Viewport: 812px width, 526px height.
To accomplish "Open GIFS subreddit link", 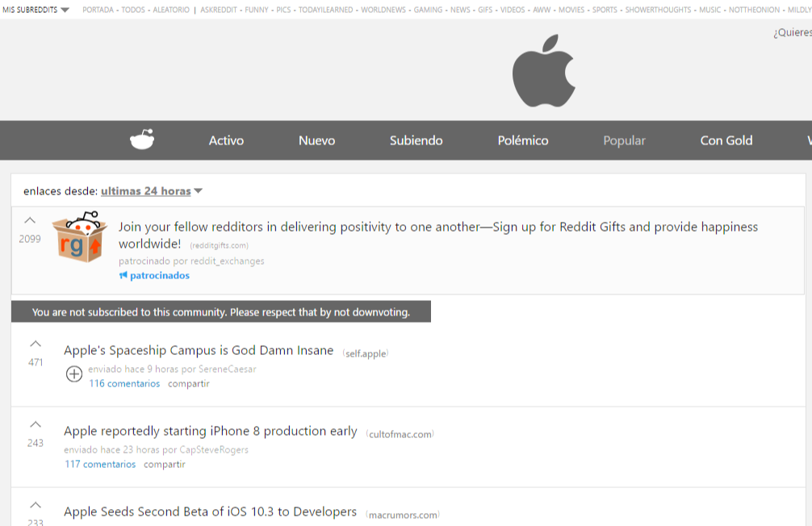I will click(x=485, y=10).
